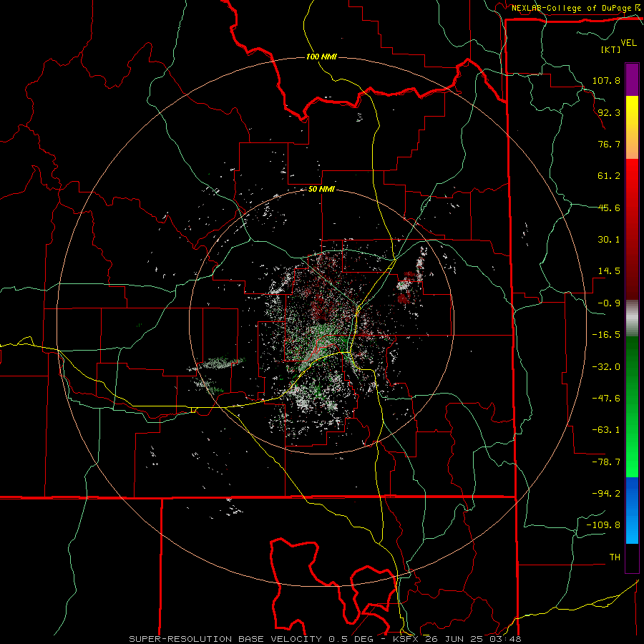Viewport: 644px width, 644px height.
Task: Select the -63.1 legend value
Action: pos(606,430)
